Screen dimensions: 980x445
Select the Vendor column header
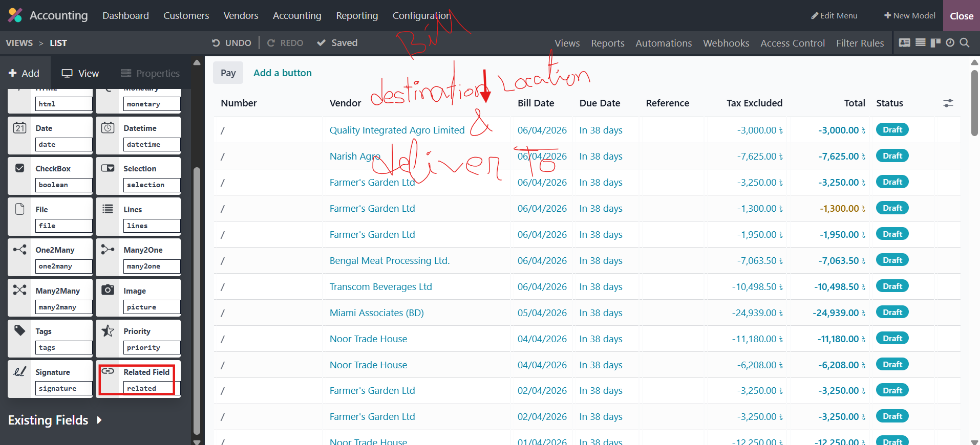pos(345,103)
